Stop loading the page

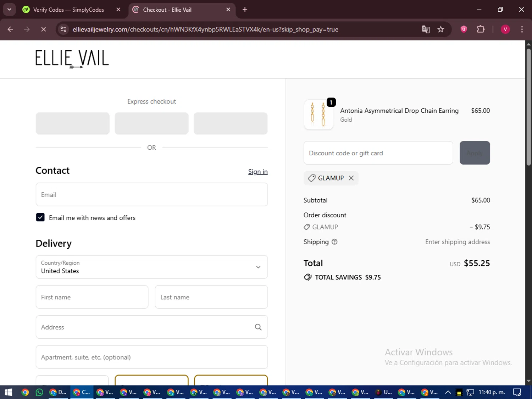[x=44, y=29]
